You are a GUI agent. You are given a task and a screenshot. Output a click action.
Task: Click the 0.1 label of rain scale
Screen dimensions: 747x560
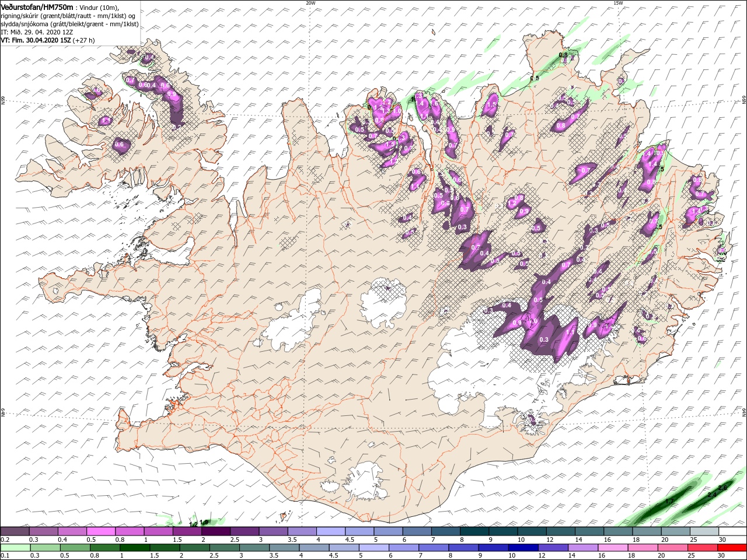pyautogui.click(x=5, y=555)
